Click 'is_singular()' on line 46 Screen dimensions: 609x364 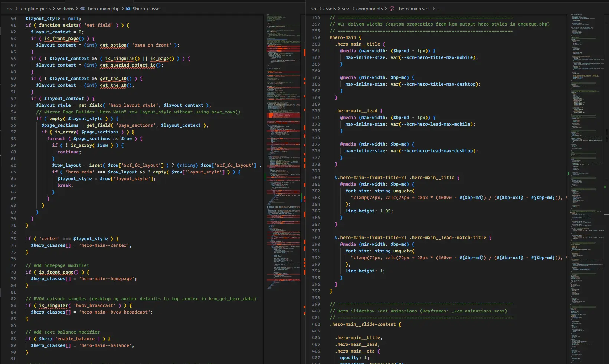(x=122, y=59)
